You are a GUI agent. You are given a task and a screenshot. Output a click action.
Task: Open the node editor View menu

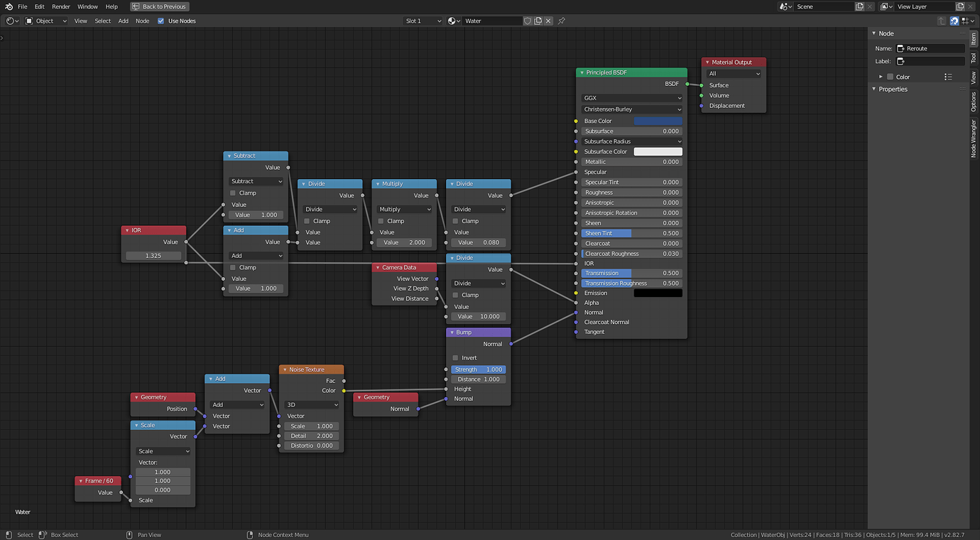point(81,21)
